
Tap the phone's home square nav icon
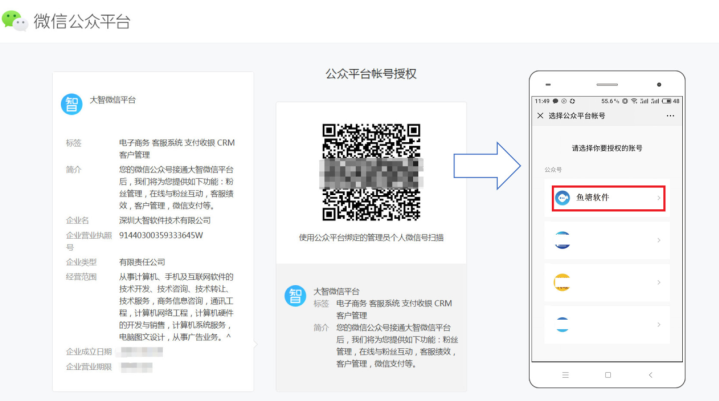[x=608, y=375]
